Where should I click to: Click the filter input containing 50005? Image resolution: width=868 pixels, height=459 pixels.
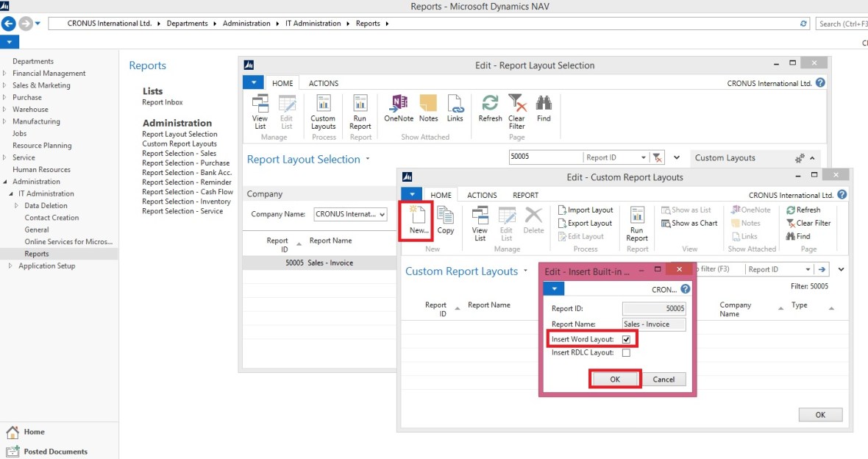[544, 157]
